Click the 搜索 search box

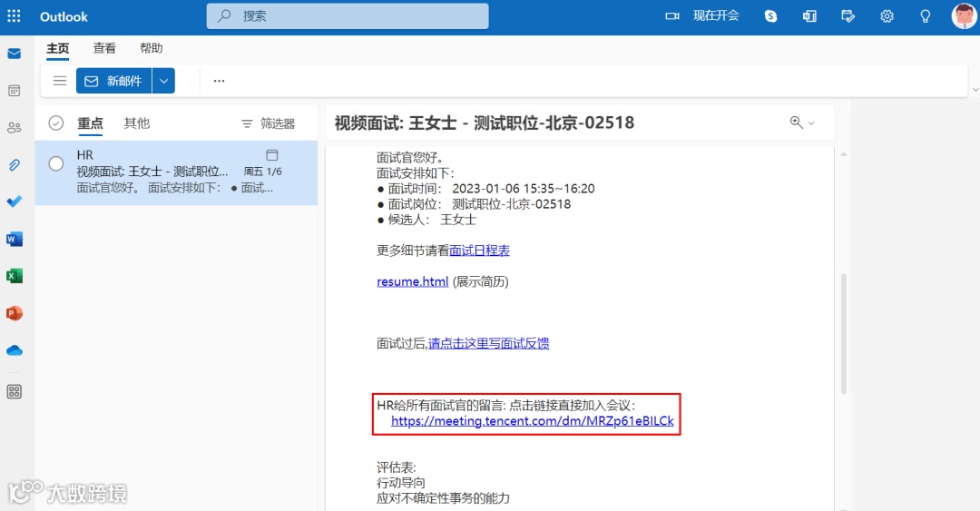click(x=348, y=16)
